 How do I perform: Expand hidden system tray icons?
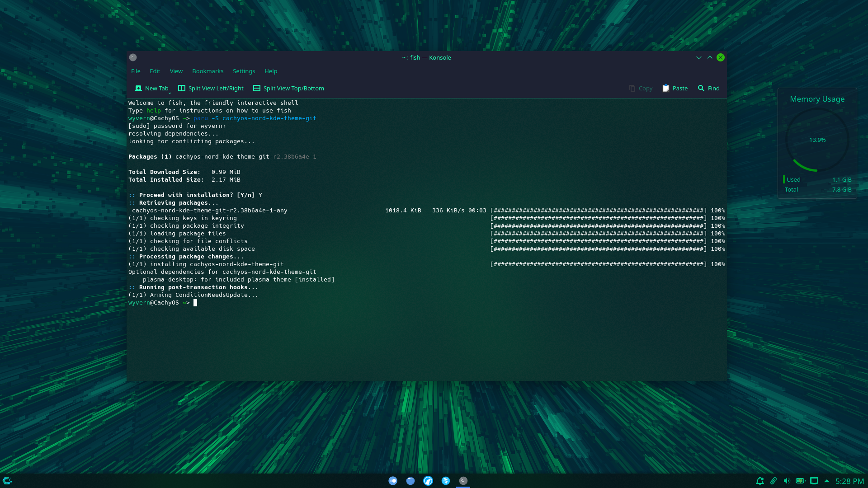827,481
